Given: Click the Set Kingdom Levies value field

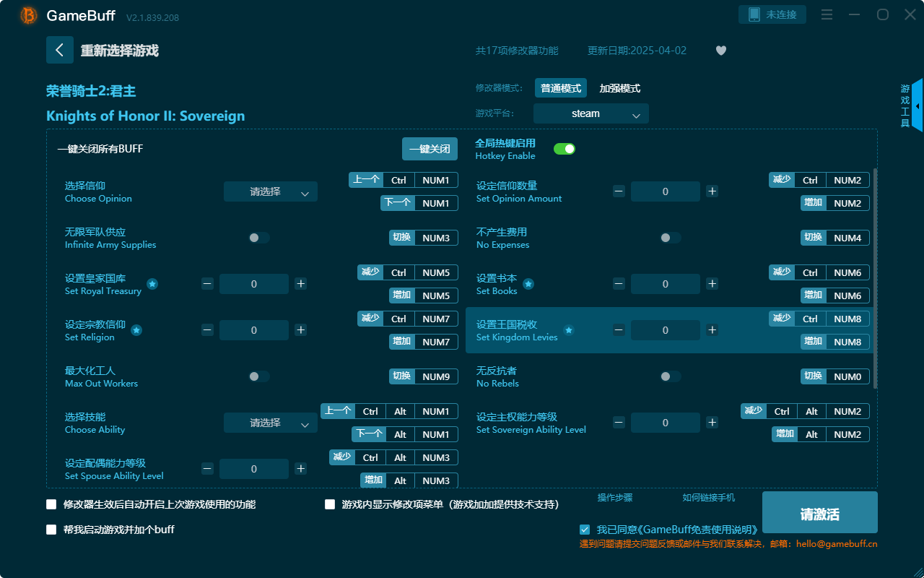Looking at the screenshot, I should pyautogui.click(x=666, y=330).
